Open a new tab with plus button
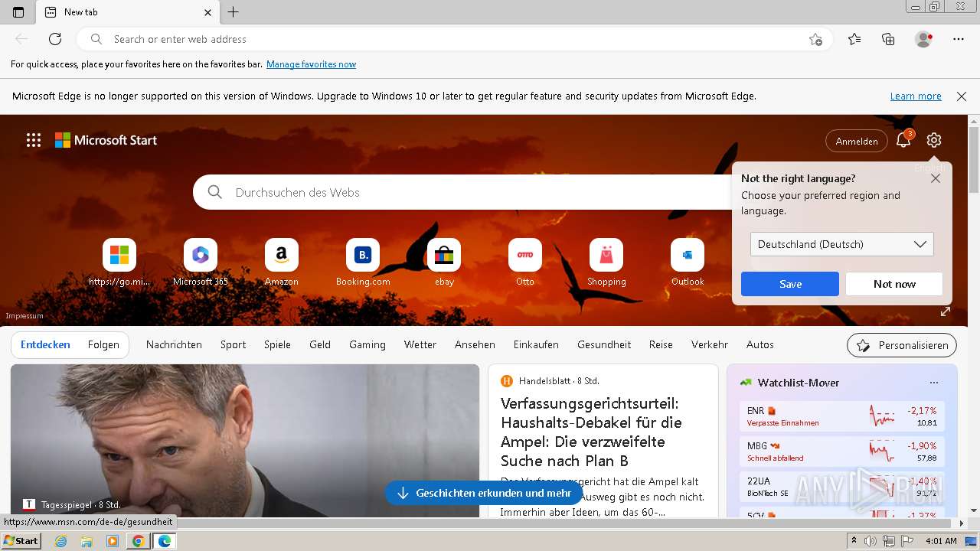The height and width of the screenshot is (551, 980). click(x=234, y=12)
